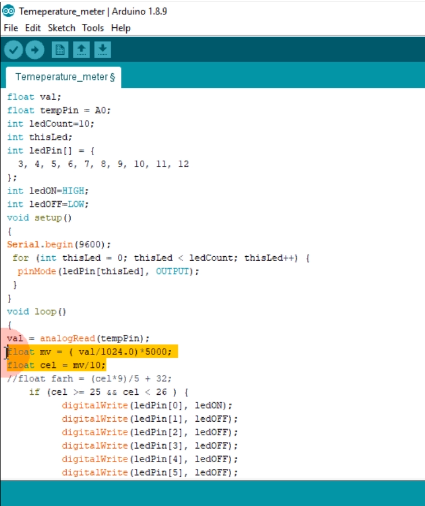Viewport: 425px width, 506px height.
Task: Open the Edit menu
Action: (33, 28)
